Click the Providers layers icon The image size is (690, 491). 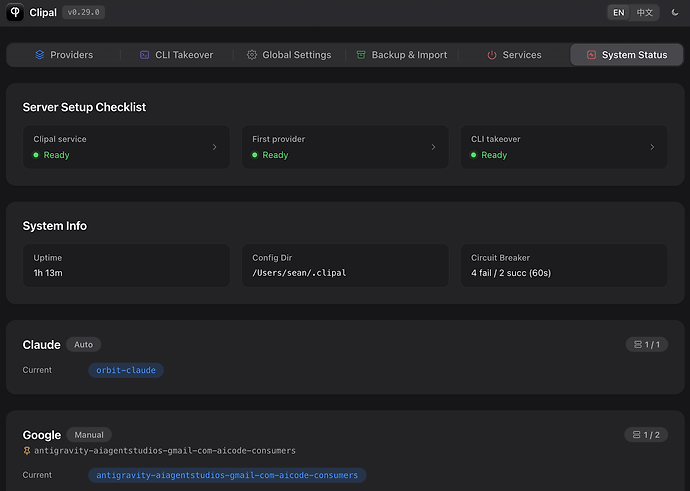[x=40, y=55]
